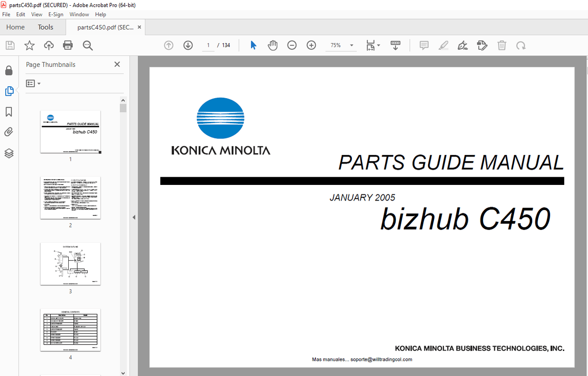Switch to the Selection arrow tool
Viewport: 588px width, 376px height.
(253, 45)
